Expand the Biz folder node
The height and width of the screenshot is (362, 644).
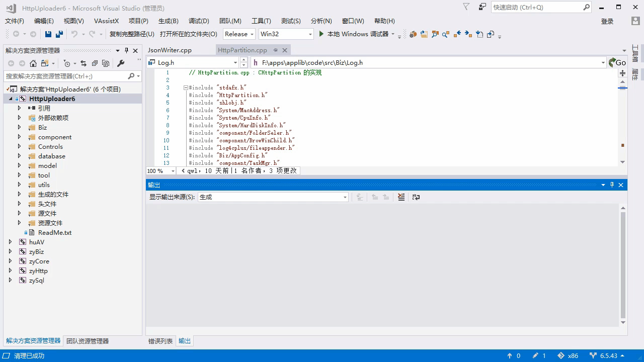click(x=20, y=127)
